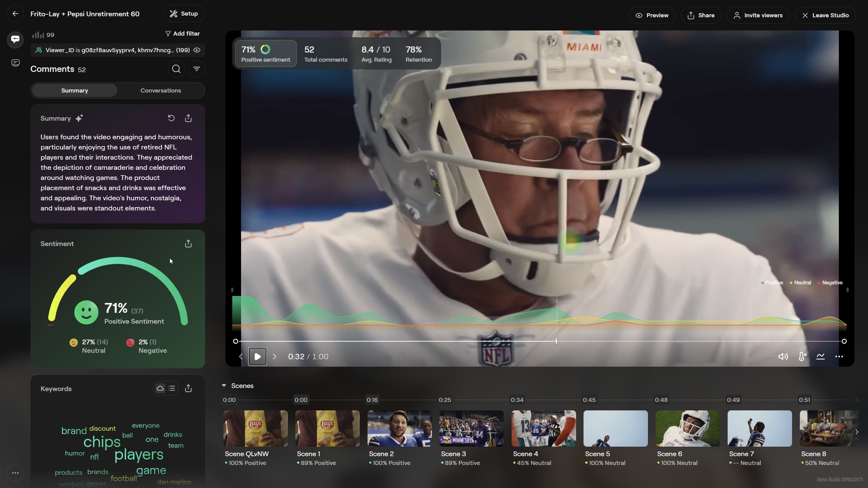Click the 'football' keyword
The height and width of the screenshot is (488, 868).
pos(124,479)
